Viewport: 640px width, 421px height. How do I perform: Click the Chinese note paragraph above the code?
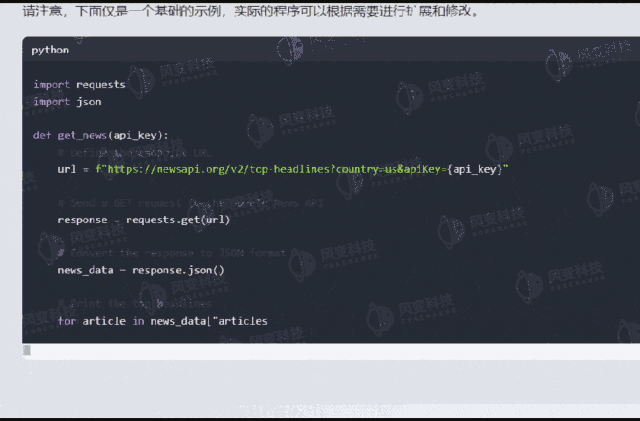point(251,11)
